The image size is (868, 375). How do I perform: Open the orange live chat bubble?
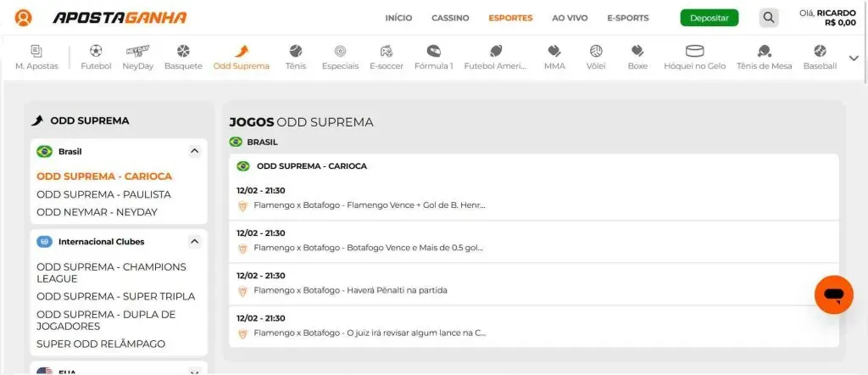[833, 294]
